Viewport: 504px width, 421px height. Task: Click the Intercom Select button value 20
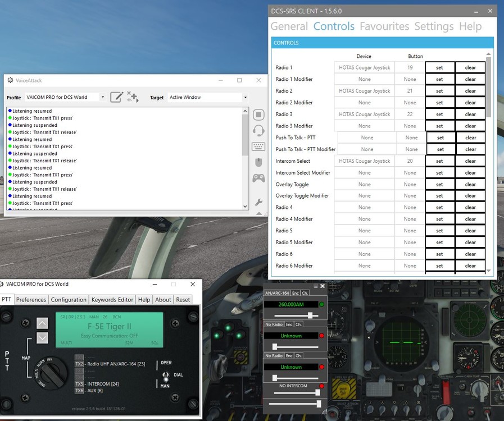(x=410, y=161)
